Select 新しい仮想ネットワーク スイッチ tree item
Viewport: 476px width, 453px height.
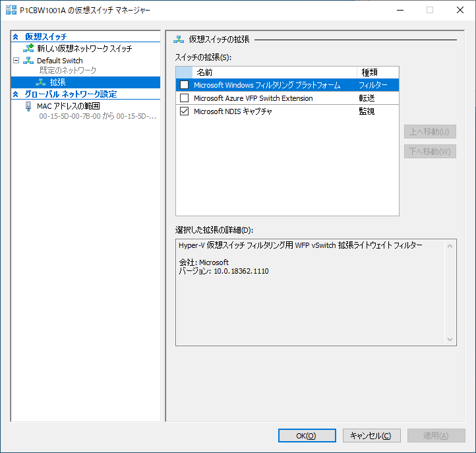tap(84, 48)
